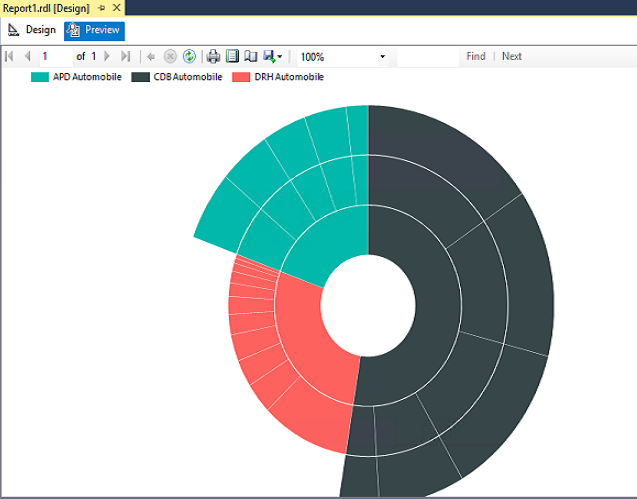The height and width of the screenshot is (499, 637).
Task: Toggle print layout view
Action: click(x=232, y=57)
